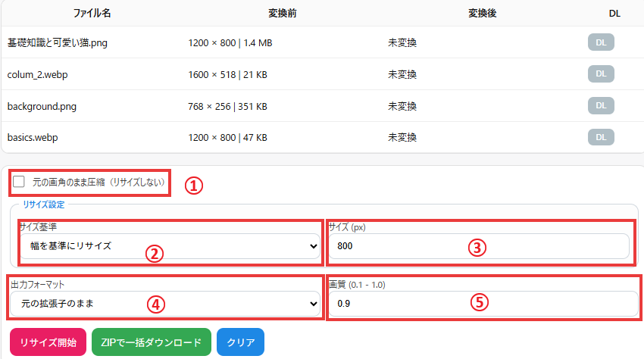Download the colum_2.webp file

coord(601,74)
